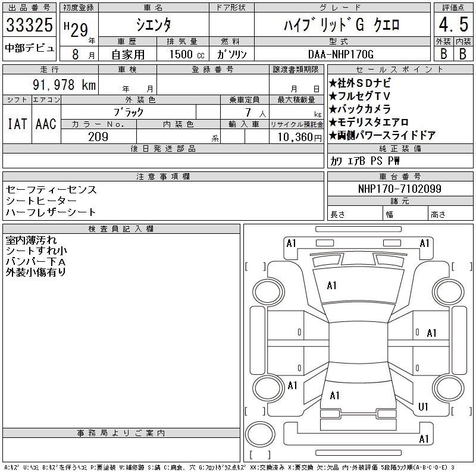Click the ★社外SDナビ sales point
Image resolution: width=476 pixels, height=476 pixels.
[360, 83]
